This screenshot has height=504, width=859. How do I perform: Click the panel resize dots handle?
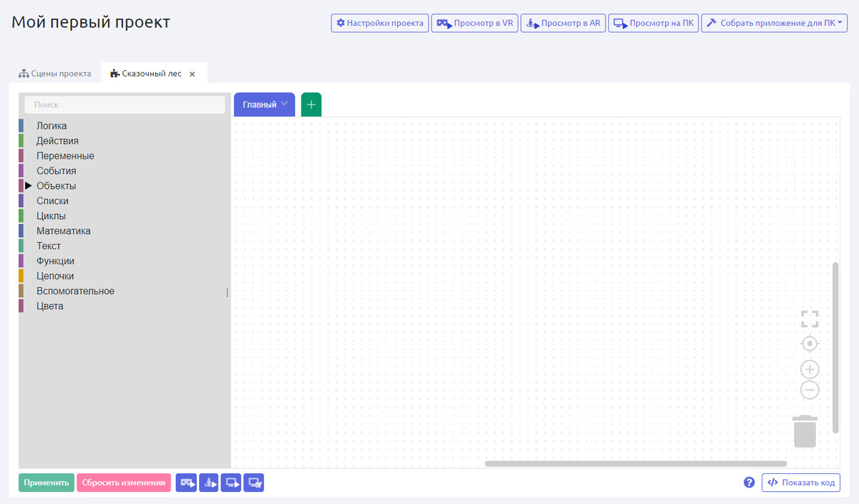tap(227, 292)
